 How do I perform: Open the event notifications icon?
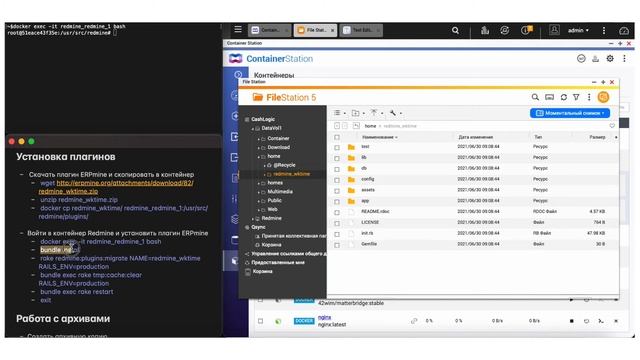tap(526, 30)
